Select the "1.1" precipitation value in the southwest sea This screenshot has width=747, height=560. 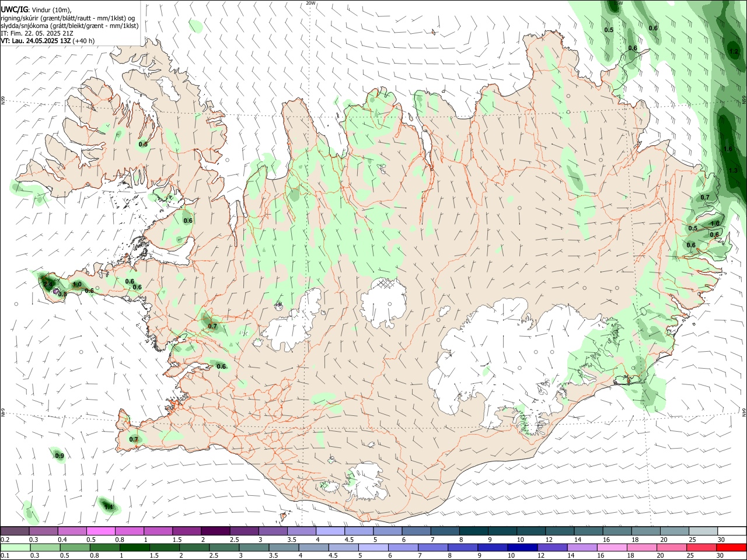click(x=108, y=507)
